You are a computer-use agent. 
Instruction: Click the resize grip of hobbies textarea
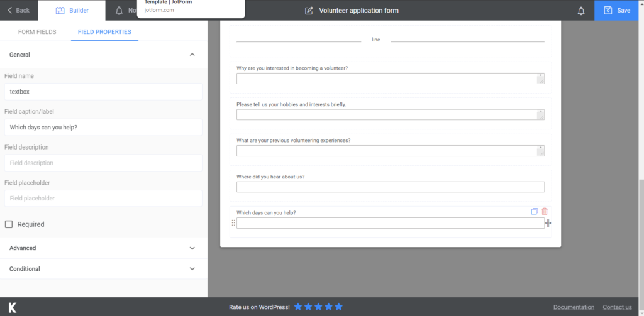click(541, 116)
